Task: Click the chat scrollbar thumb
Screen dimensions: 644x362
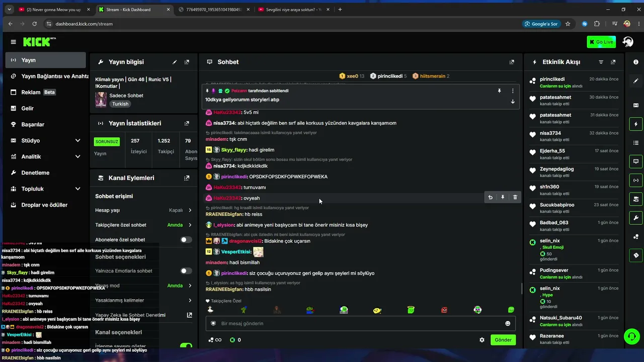Action: (521, 289)
